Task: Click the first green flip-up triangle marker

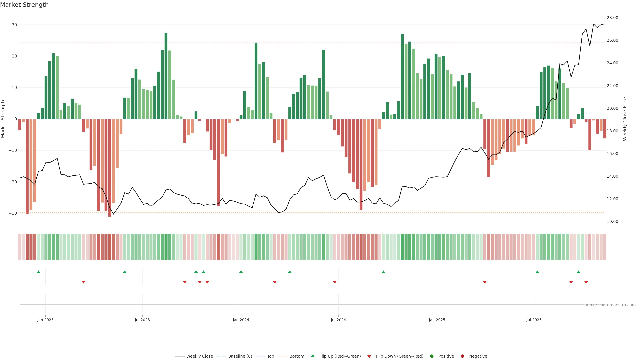Action: (38, 272)
